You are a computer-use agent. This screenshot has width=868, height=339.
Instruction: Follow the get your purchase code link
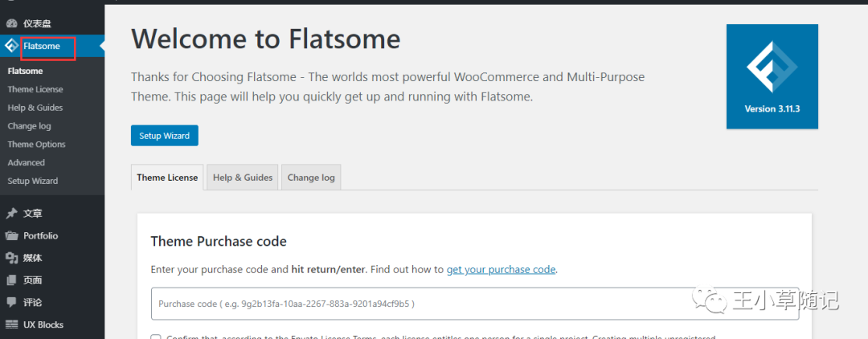point(501,270)
